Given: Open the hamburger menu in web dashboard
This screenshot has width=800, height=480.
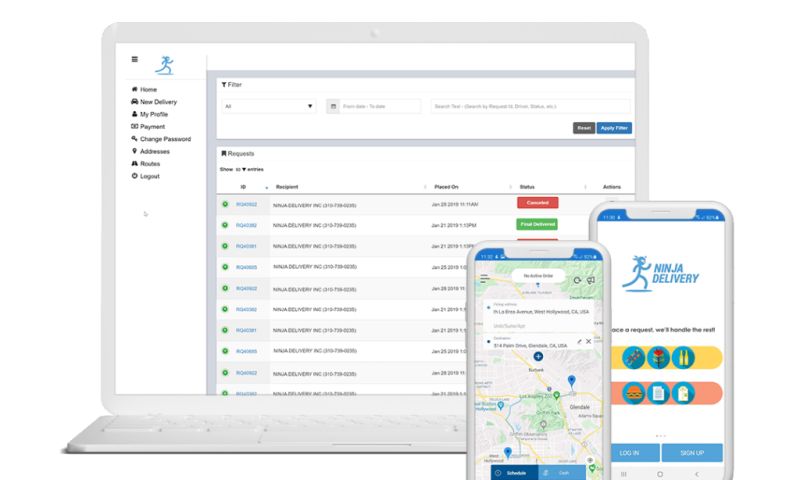Looking at the screenshot, I should (x=135, y=59).
